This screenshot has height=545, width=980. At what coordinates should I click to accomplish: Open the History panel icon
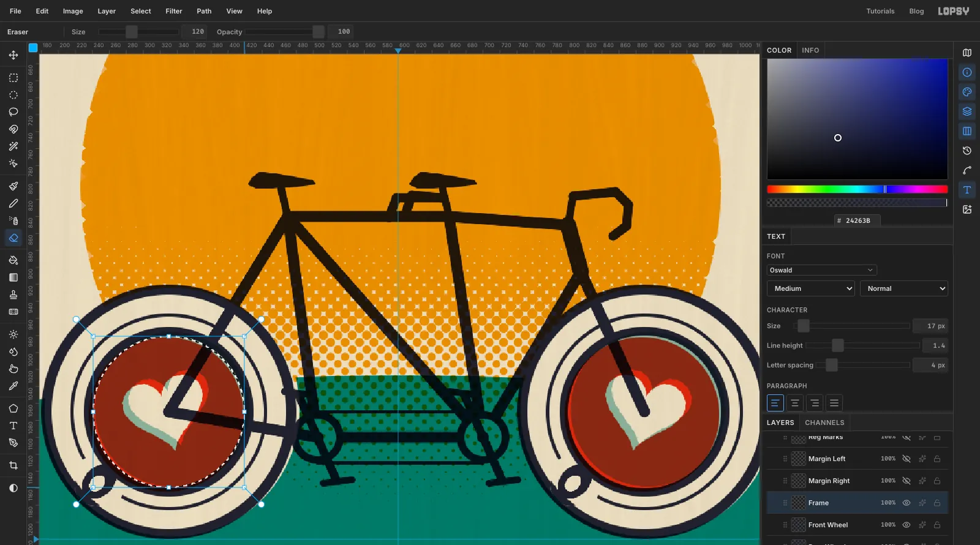pos(967,151)
